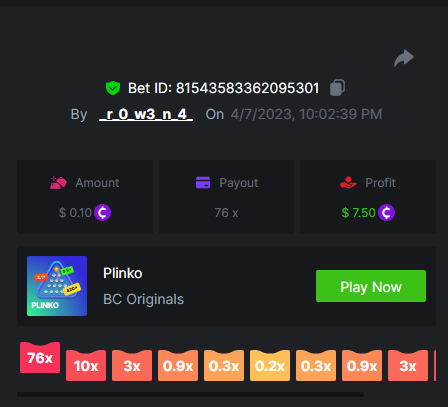
Task: Click the Plinko game title
Action: pos(123,273)
